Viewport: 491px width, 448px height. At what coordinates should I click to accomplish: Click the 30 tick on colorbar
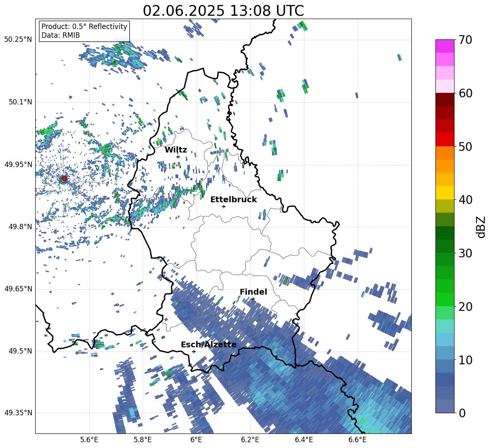click(465, 253)
